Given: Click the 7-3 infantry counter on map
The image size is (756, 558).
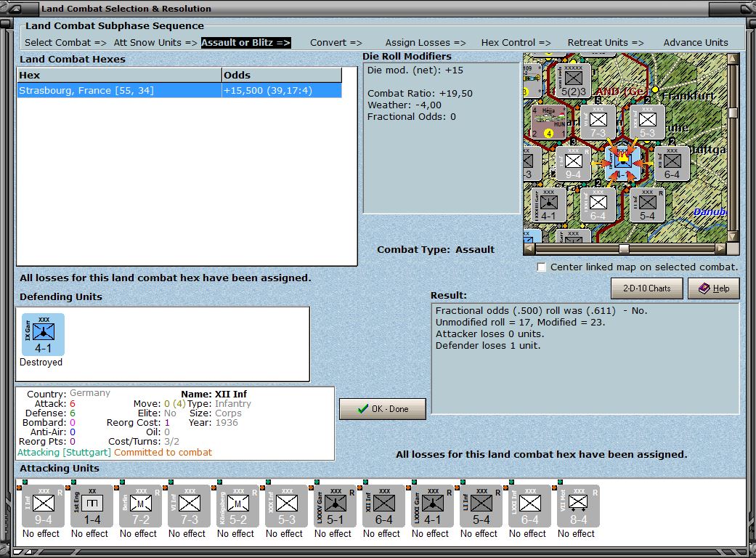Looking at the screenshot, I should 598,123.
